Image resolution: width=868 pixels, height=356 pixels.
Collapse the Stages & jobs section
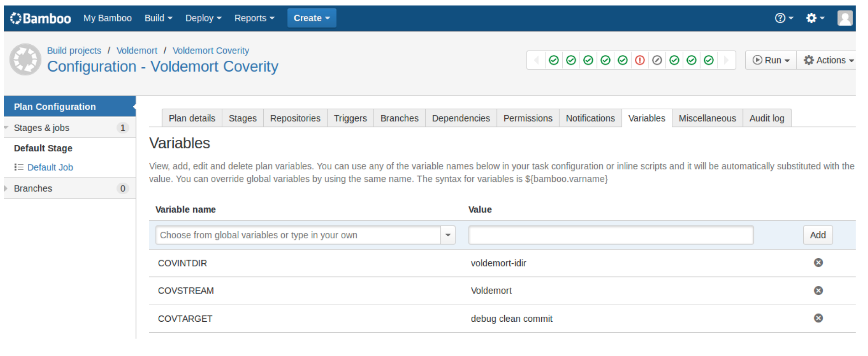(x=6, y=128)
